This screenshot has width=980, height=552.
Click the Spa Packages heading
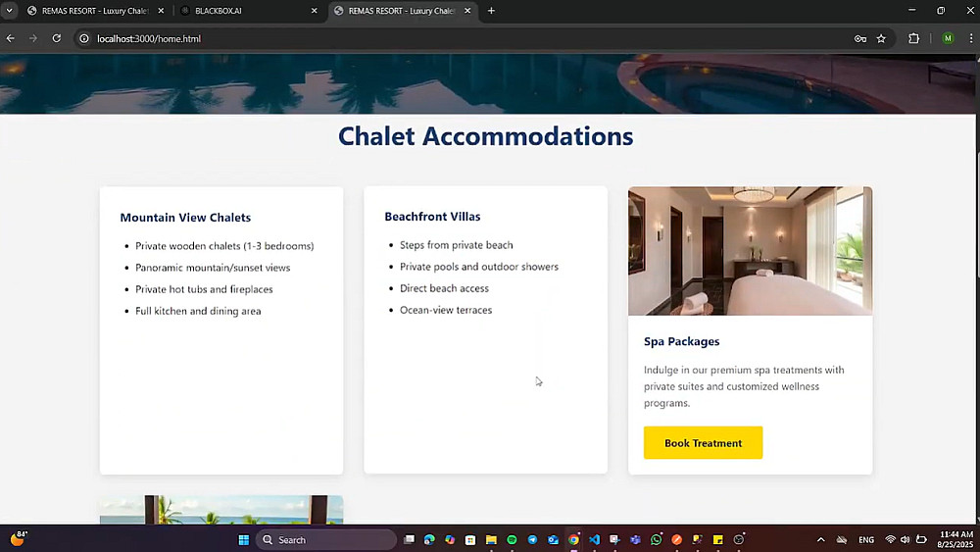coord(681,341)
